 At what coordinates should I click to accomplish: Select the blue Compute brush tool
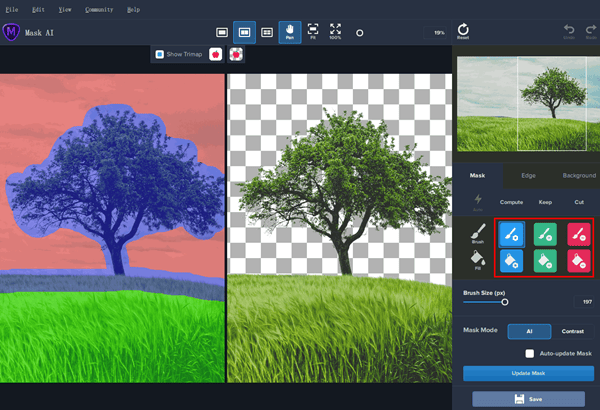click(x=512, y=234)
